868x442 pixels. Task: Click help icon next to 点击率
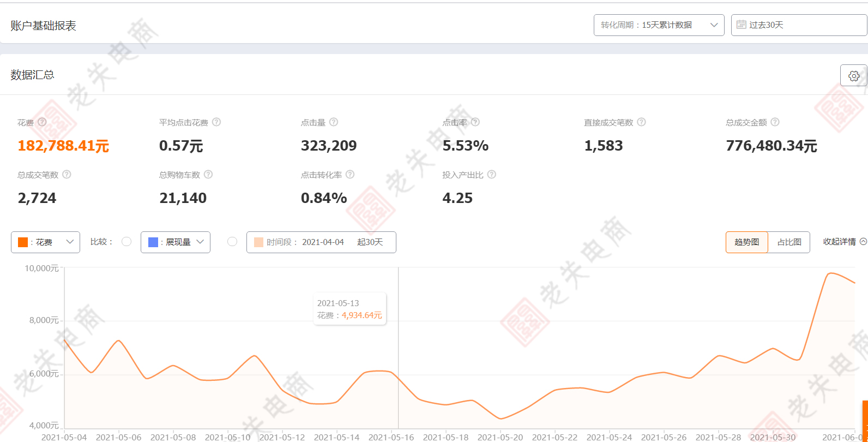475,122
